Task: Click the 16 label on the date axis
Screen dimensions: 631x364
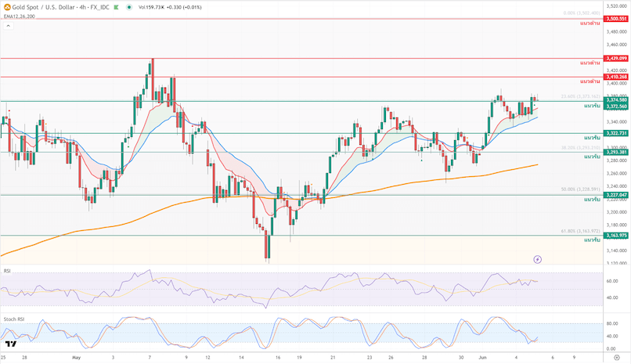Action: [x=278, y=357]
